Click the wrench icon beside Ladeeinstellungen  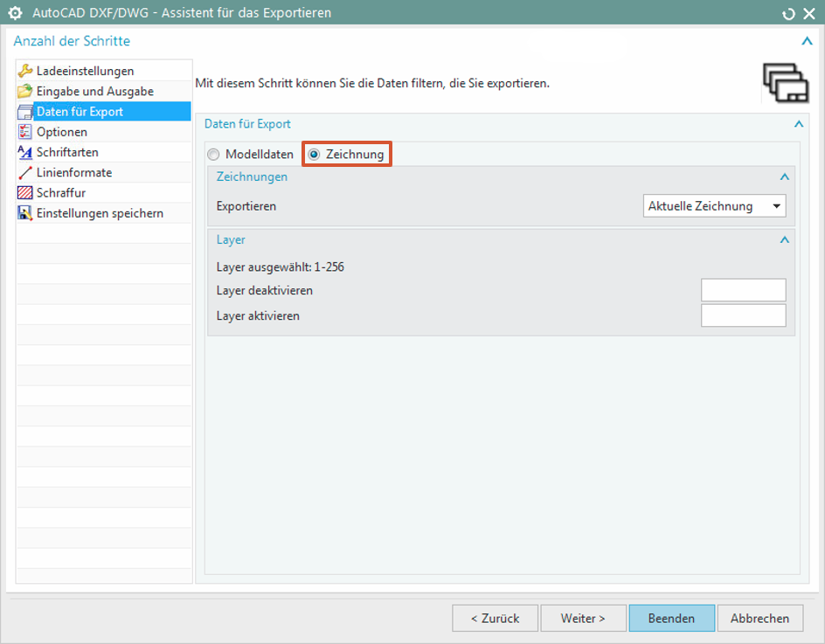[x=25, y=71]
